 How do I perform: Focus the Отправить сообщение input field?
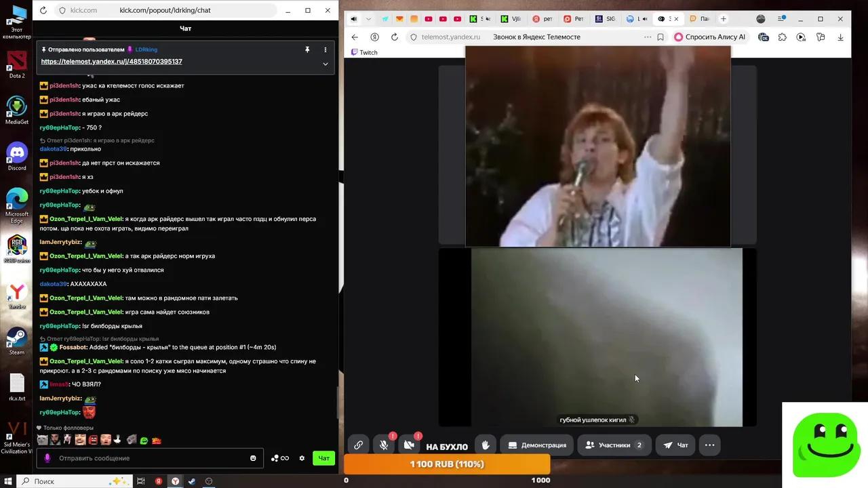click(151, 458)
